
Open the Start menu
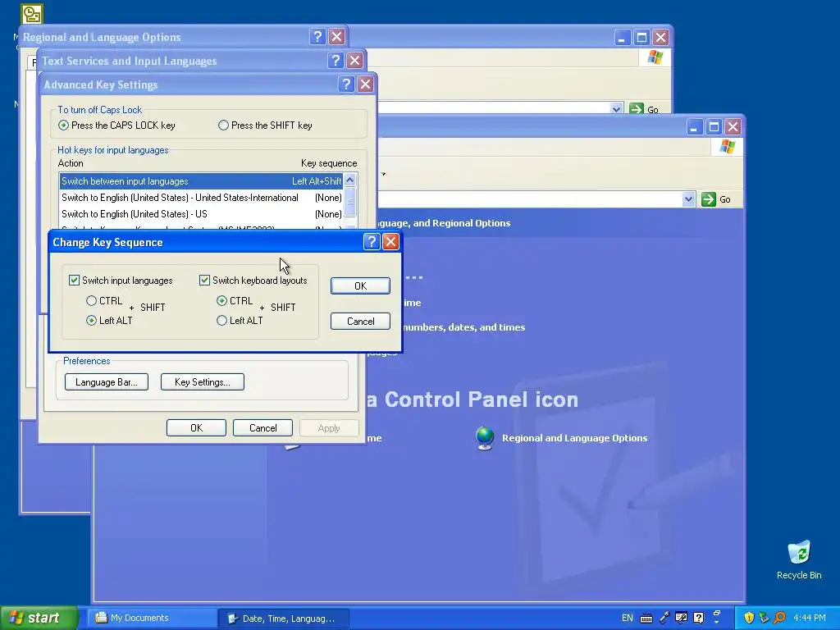(39, 618)
